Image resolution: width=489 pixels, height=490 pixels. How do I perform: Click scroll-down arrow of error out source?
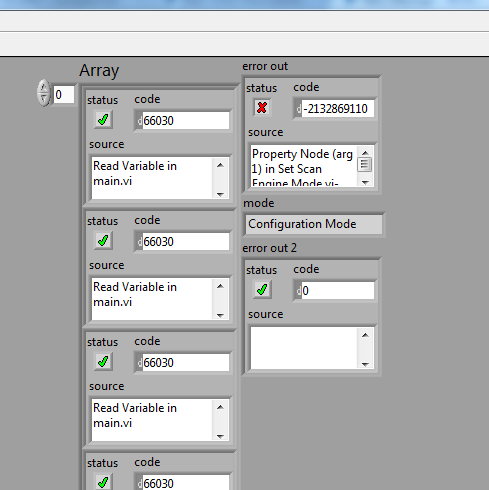pos(365,182)
